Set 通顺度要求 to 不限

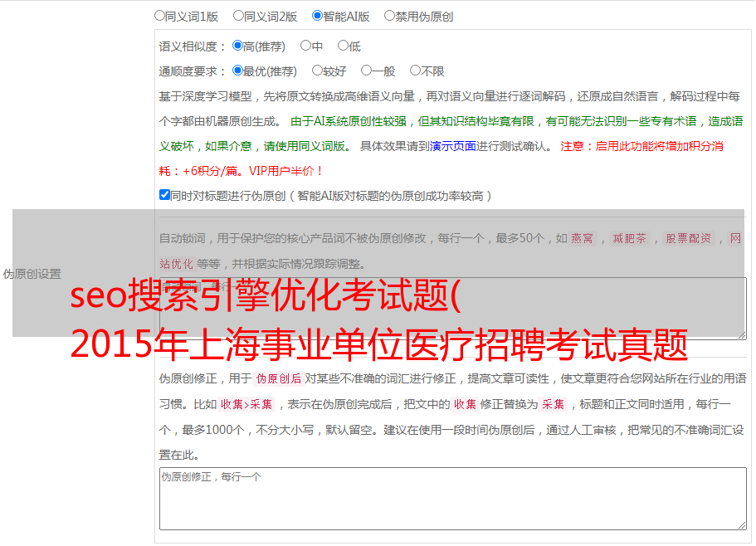(415, 71)
